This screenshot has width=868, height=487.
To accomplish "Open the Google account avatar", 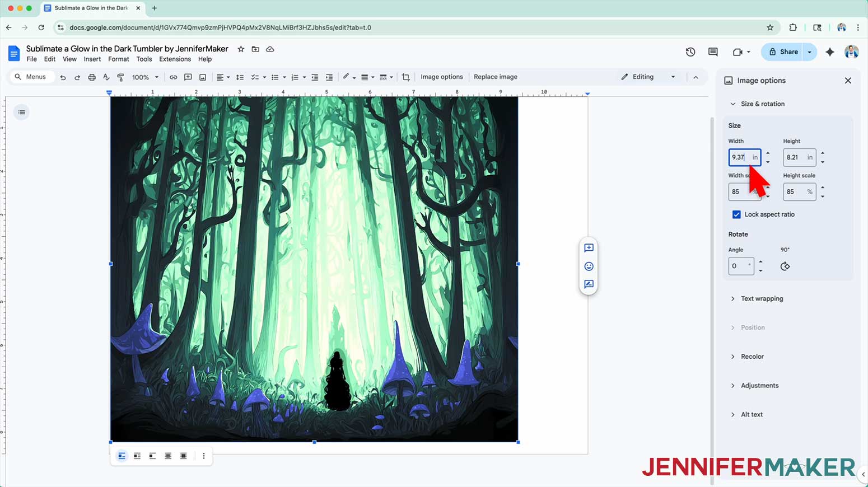I will [x=851, y=52].
